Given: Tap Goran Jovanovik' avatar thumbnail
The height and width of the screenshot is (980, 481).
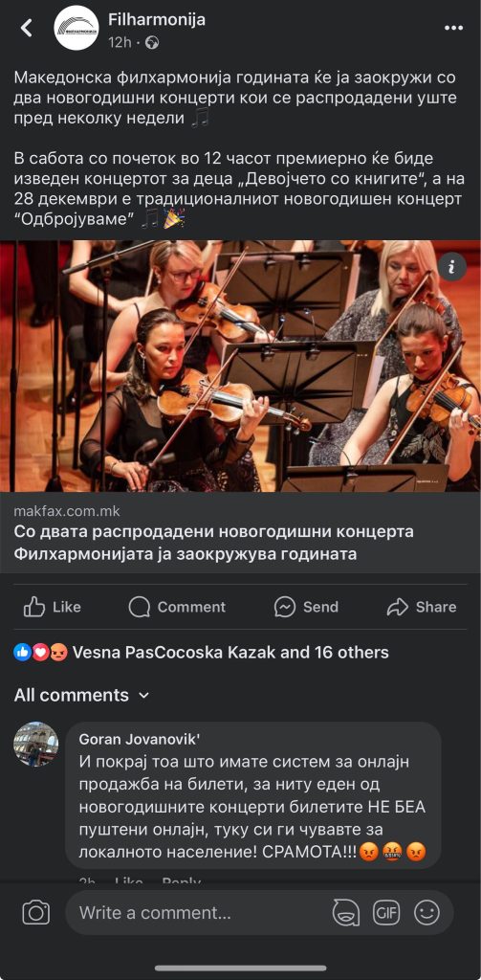Looking at the screenshot, I should (x=36, y=744).
